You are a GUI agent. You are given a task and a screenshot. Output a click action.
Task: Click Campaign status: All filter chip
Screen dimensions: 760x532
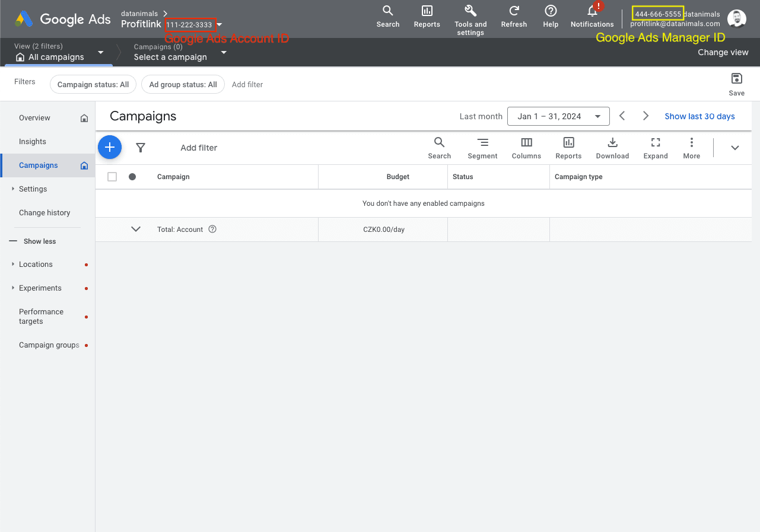[x=93, y=84]
